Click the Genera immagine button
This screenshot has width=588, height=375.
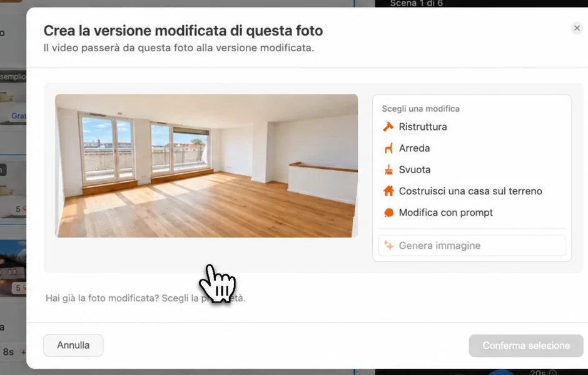[x=472, y=246]
